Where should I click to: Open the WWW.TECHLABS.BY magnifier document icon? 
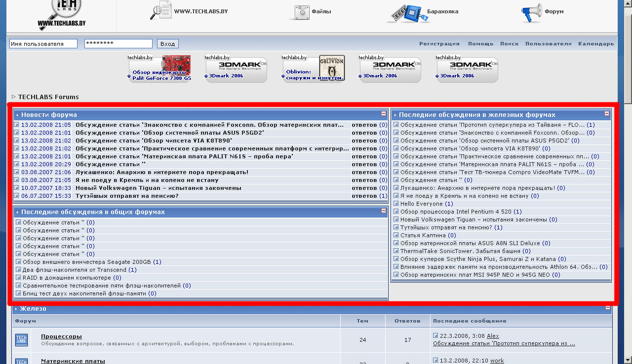point(161,10)
